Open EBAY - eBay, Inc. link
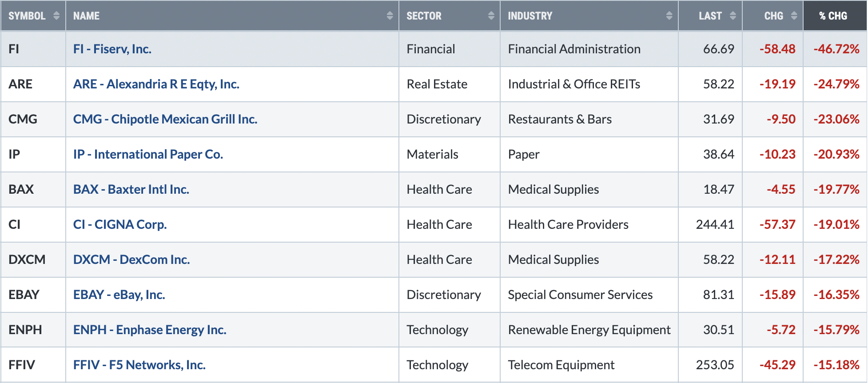This screenshot has height=383, width=868. 119,295
